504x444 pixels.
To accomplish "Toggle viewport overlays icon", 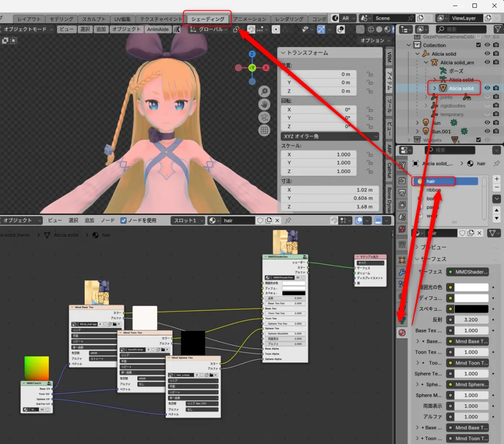I will pyautogui.click(x=341, y=30).
